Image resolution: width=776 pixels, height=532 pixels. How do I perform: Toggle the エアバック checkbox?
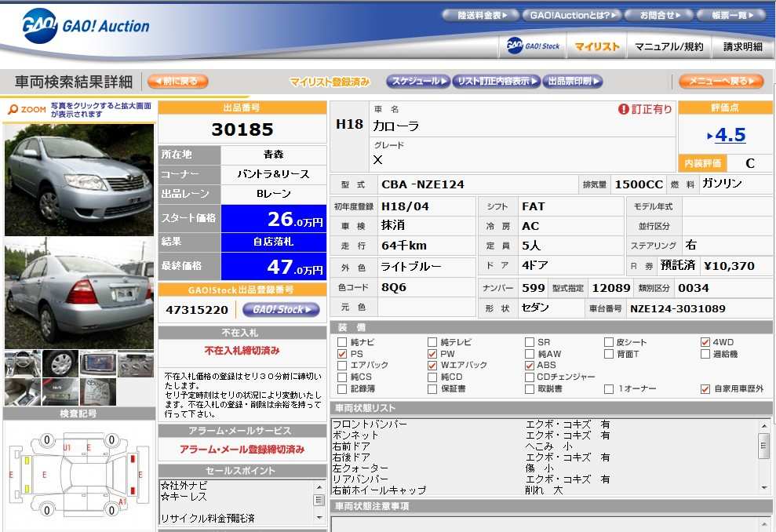pyautogui.click(x=342, y=365)
